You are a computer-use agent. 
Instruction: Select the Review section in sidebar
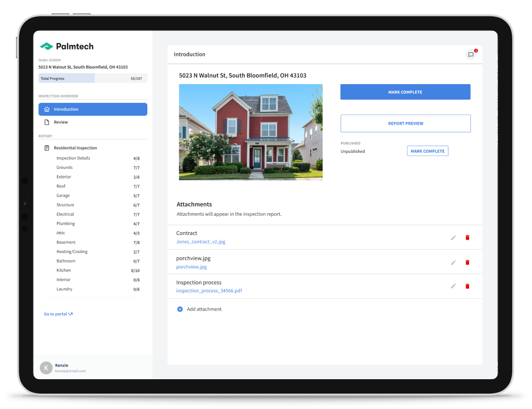(x=61, y=122)
